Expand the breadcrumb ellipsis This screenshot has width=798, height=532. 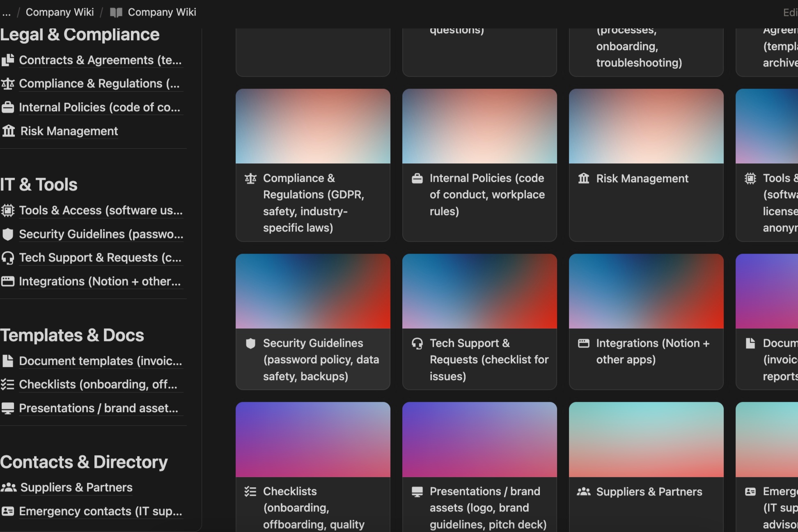(6, 12)
